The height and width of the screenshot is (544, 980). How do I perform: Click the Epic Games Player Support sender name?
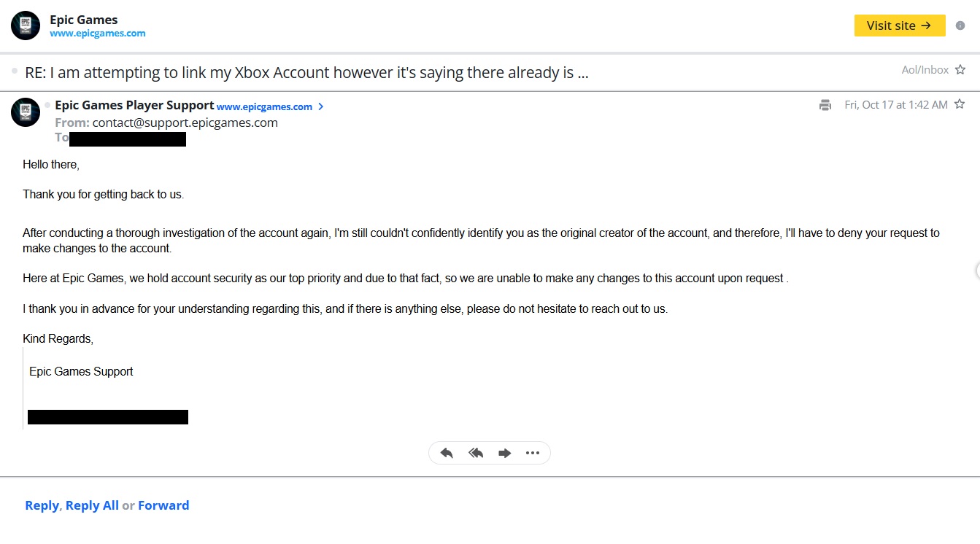coord(134,106)
